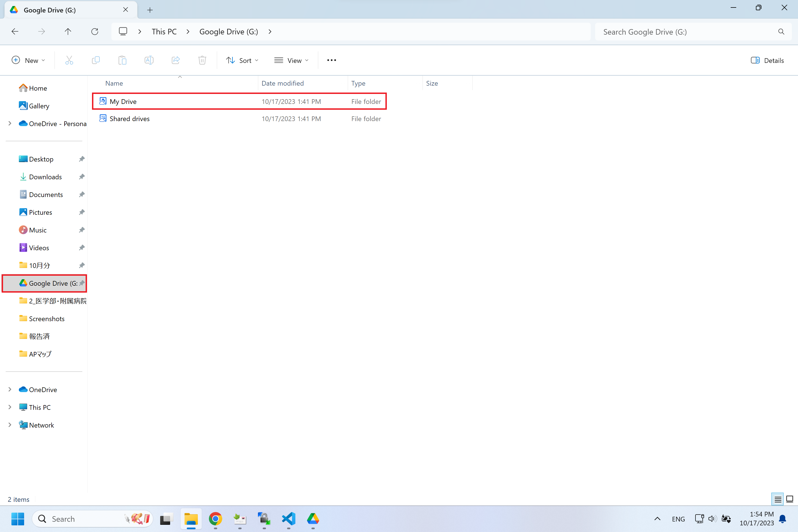Unpin Desktop using its pin icon
Screen dimensions: 798x532
click(x=81, y=159)
